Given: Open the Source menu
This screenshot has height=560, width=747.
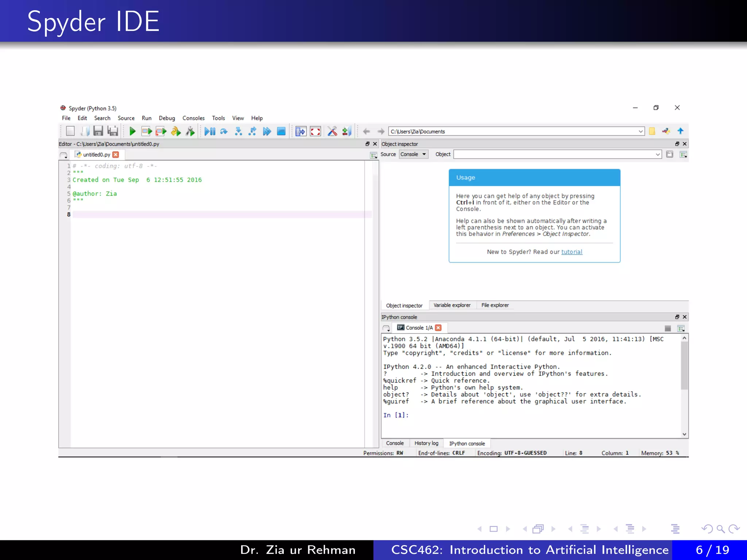Looking at the screenshot, I should point(126,118).
